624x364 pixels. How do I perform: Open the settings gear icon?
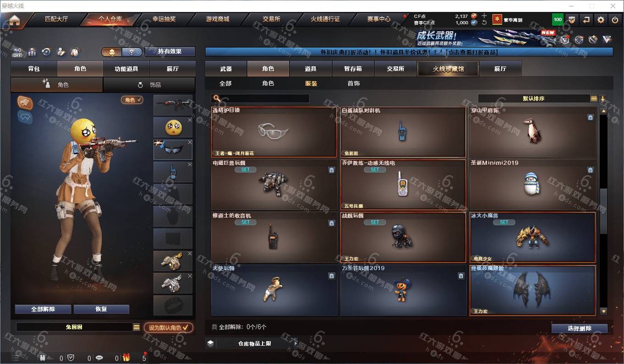601,20
